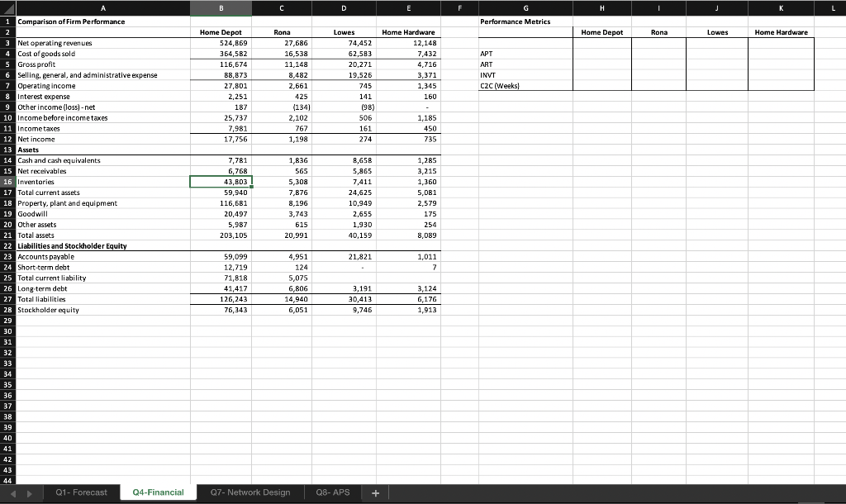Click the Home Hardware column header cell

[x=408, y=32]
